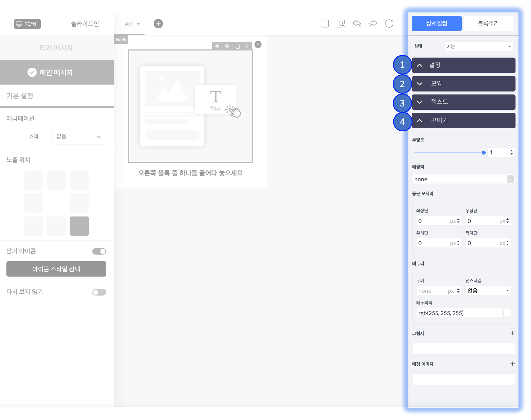The image size is (531, 420).
Task: Open the 효과 animation dropdown
Action: click(79, 136)
